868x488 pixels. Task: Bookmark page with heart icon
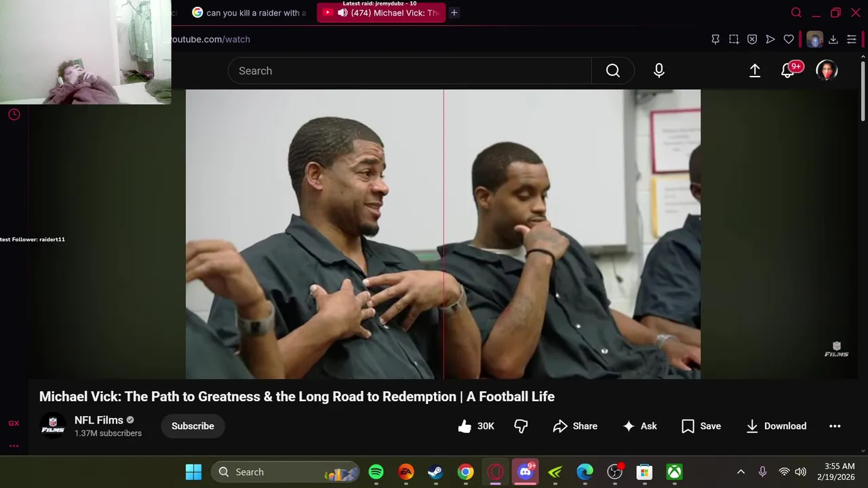(789, 39)
